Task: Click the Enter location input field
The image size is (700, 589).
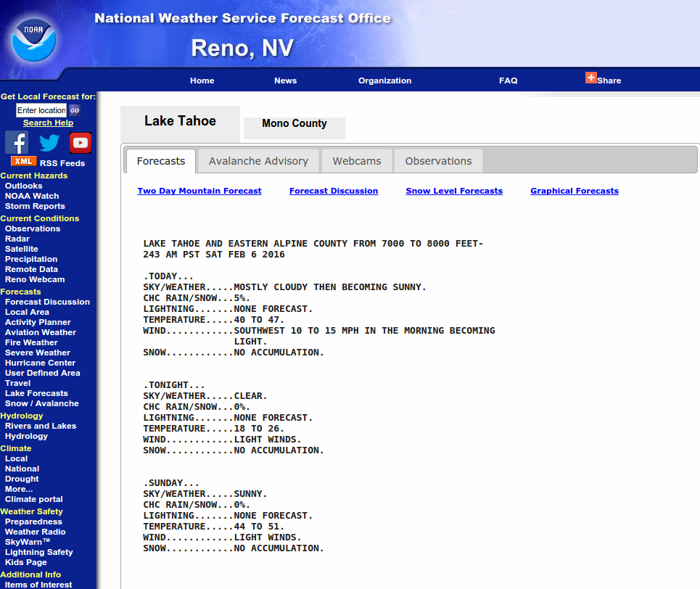Action: pos(41,110)
